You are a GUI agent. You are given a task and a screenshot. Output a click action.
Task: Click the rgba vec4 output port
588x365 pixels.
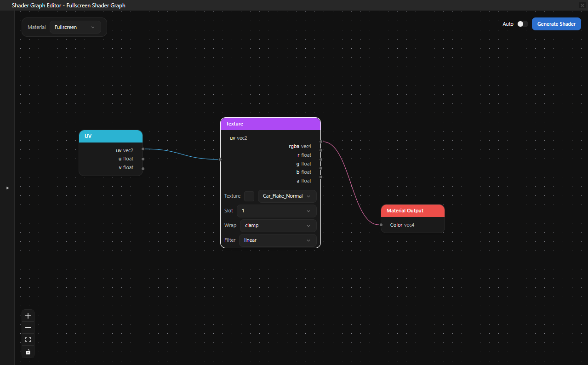(x=321, y=142)
